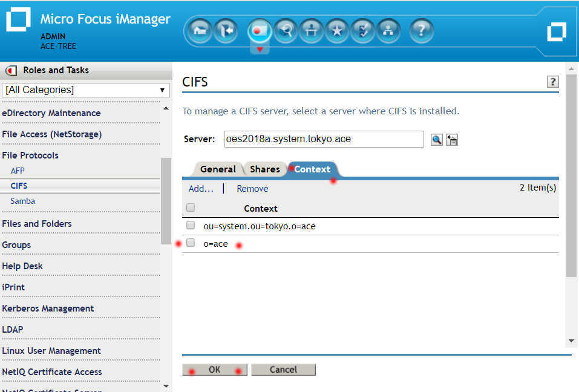Image resolution: width=579 pixels, height=392 pixels.
Task: Click the white square icon at header right
Action: 557,31
